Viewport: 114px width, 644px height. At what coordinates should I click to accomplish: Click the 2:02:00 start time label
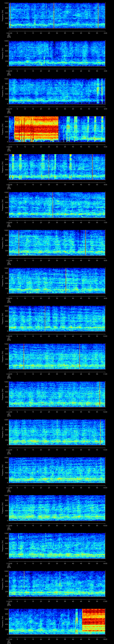9,71
